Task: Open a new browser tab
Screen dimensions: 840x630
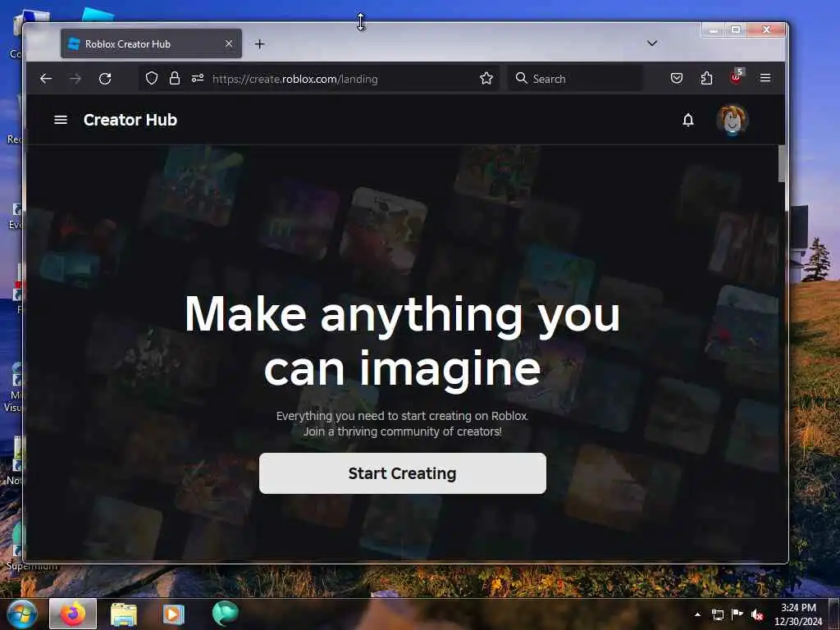Action: coord(260,44)
